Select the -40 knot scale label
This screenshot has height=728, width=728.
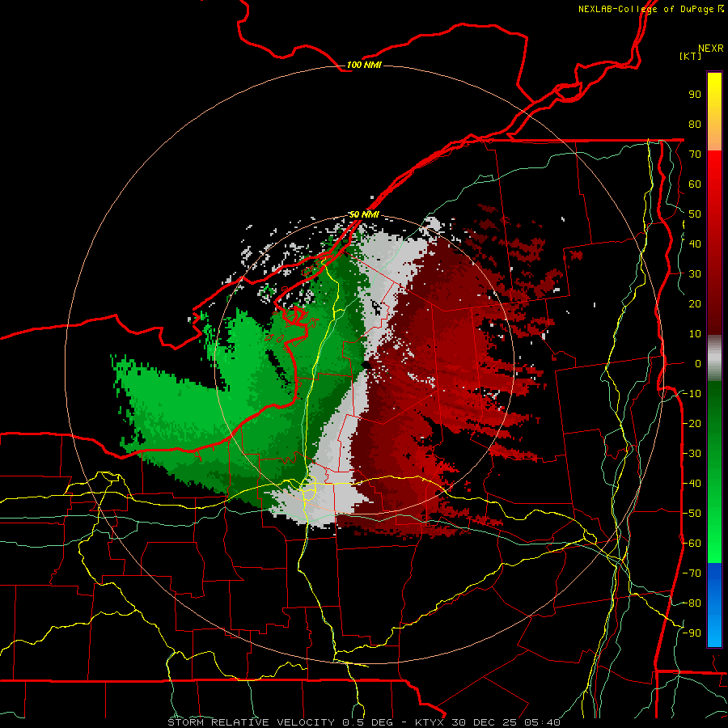(692, 484)
